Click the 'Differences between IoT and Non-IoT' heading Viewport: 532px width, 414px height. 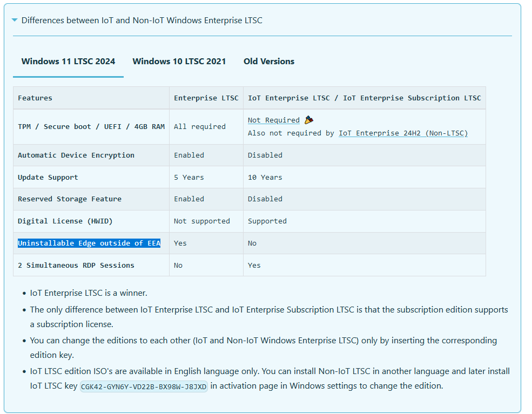click(x=142, y=21)
